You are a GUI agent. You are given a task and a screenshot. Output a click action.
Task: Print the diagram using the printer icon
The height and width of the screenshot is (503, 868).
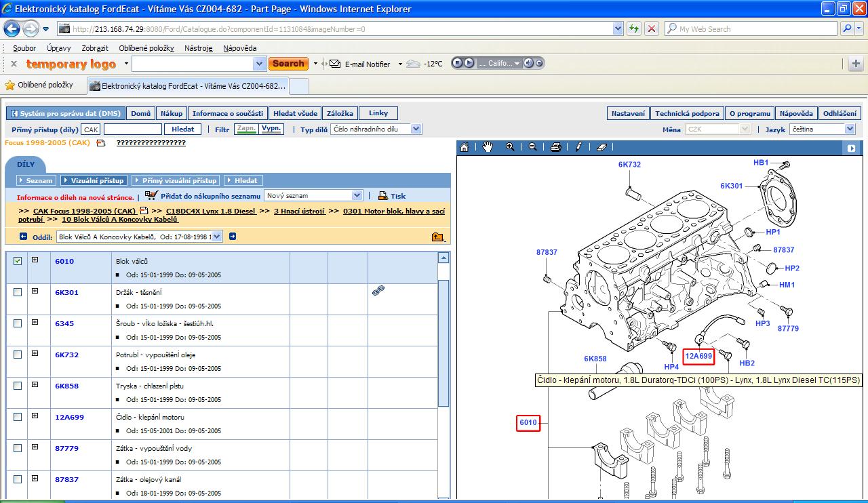[555, 147]
